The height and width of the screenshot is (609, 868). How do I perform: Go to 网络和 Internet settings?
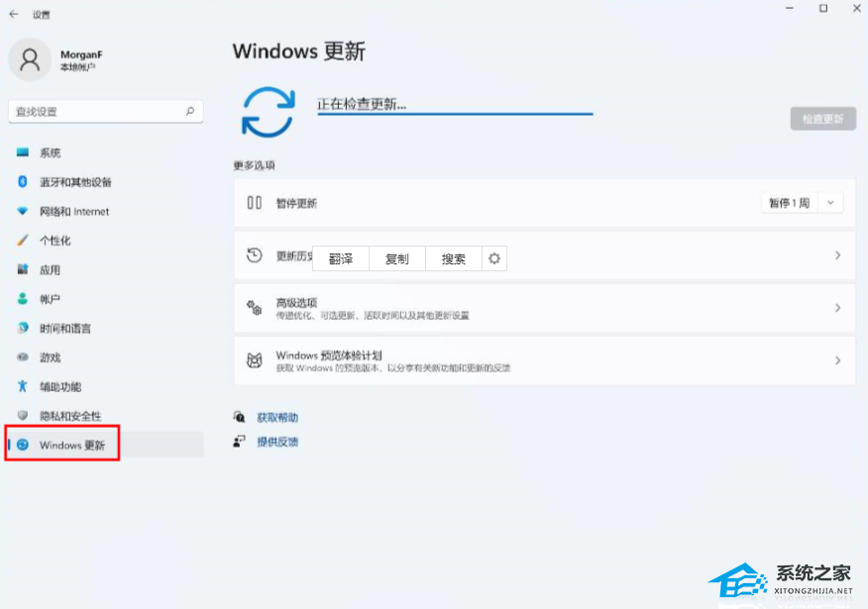pyautogui.click(x=105, y=211)
